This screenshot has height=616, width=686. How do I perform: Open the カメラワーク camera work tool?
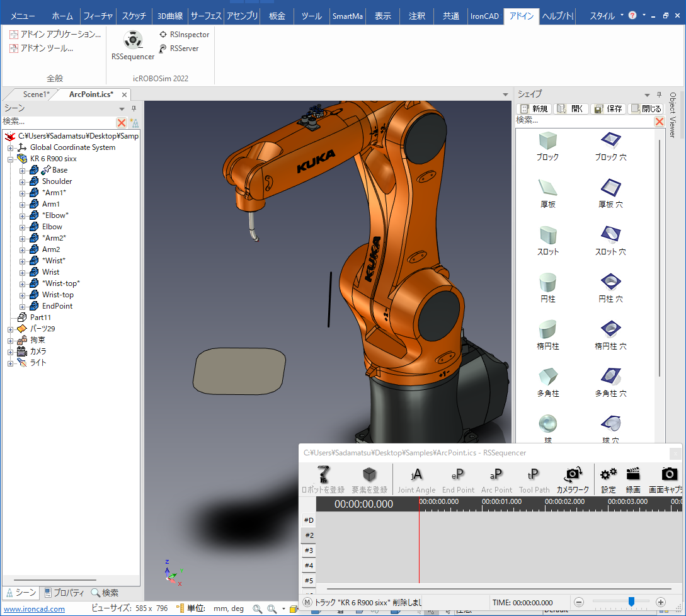pyautogui.click(x=573, y=479)
